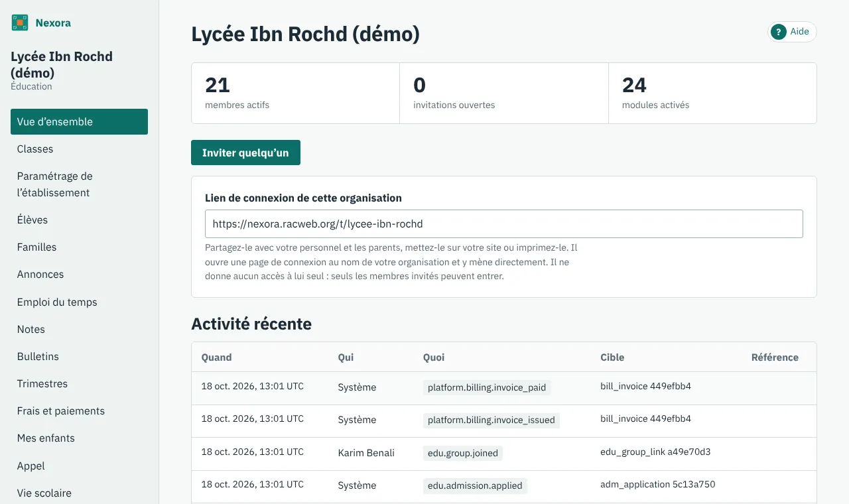The width and height of the screenshot is (849, 504).
Task: Click the organisation login link field
Action: [x=503, y=224]
